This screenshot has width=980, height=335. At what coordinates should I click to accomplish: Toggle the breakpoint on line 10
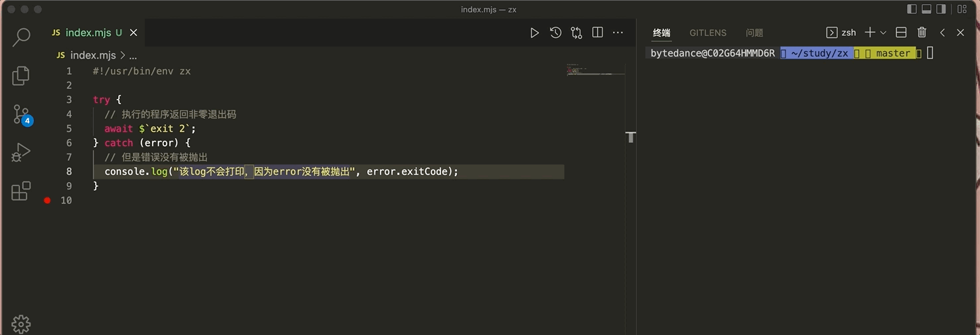[x=47, y=200]
